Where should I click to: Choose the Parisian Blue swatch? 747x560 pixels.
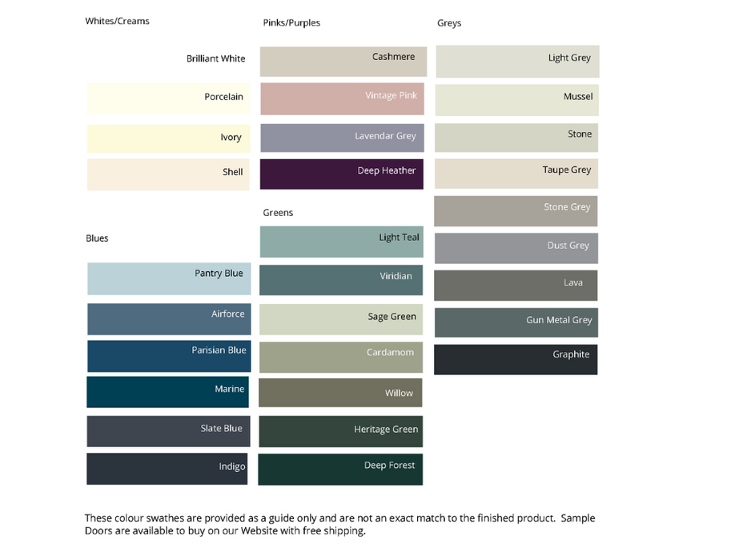(169, 356)
